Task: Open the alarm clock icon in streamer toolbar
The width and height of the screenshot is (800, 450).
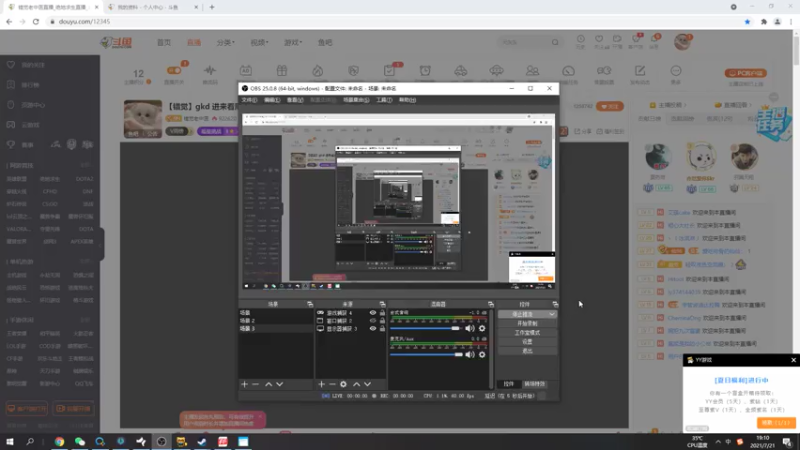Action: pyautogui.click(x=425, y=71)
